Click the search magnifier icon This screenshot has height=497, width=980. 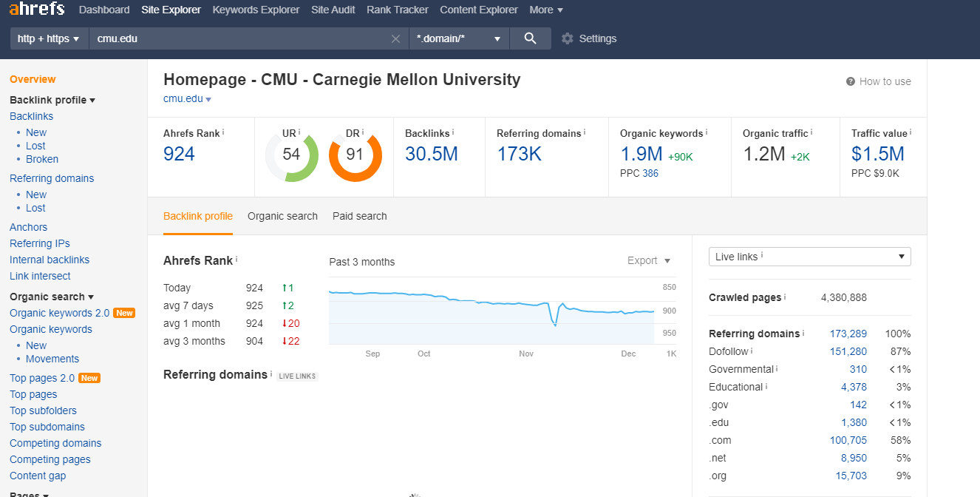click(x=530, y=38)
